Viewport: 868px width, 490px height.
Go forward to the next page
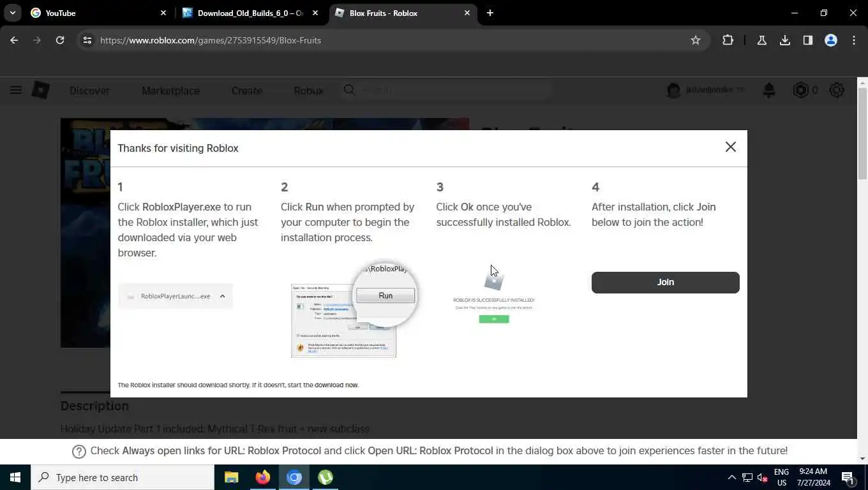37,40
